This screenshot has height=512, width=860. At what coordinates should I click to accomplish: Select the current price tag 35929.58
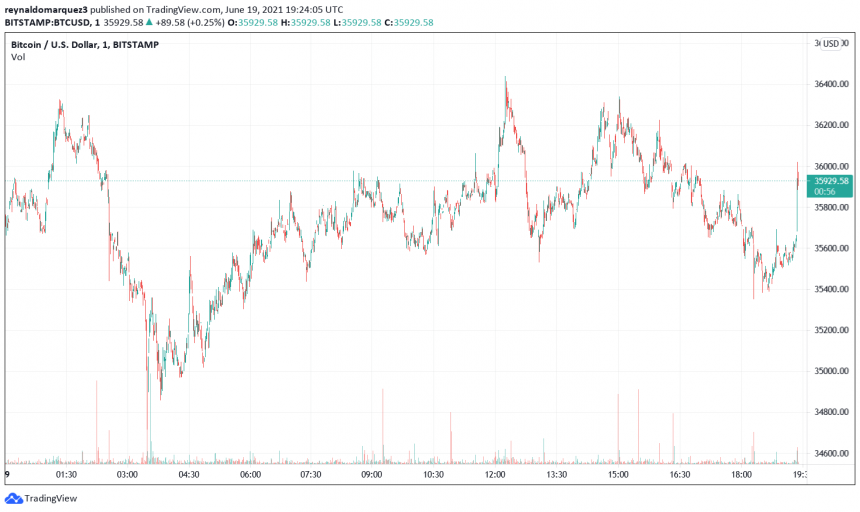(830, 186)
